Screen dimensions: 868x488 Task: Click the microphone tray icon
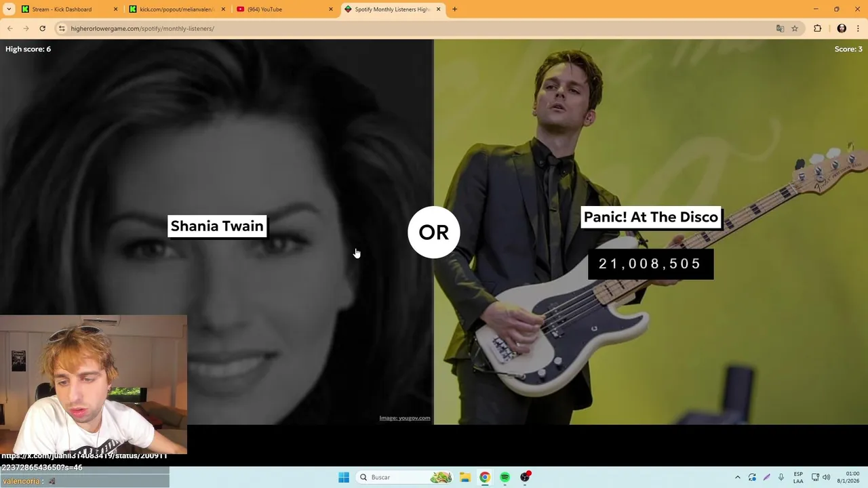coord(781,477)
